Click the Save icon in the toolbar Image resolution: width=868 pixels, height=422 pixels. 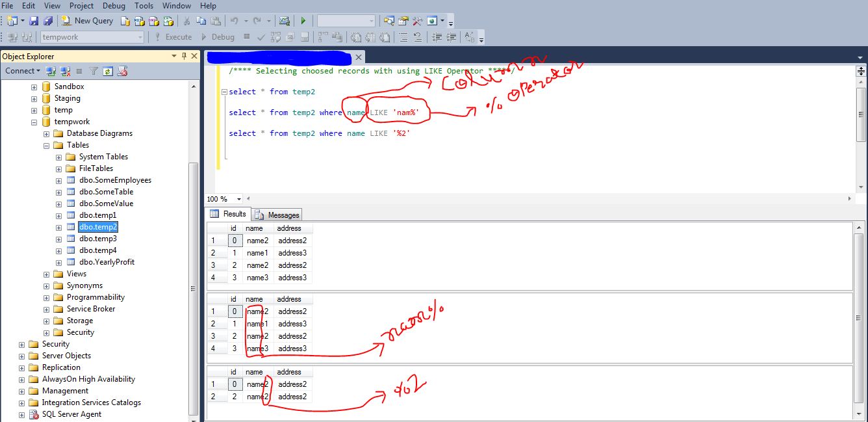(x=34, y=21)
